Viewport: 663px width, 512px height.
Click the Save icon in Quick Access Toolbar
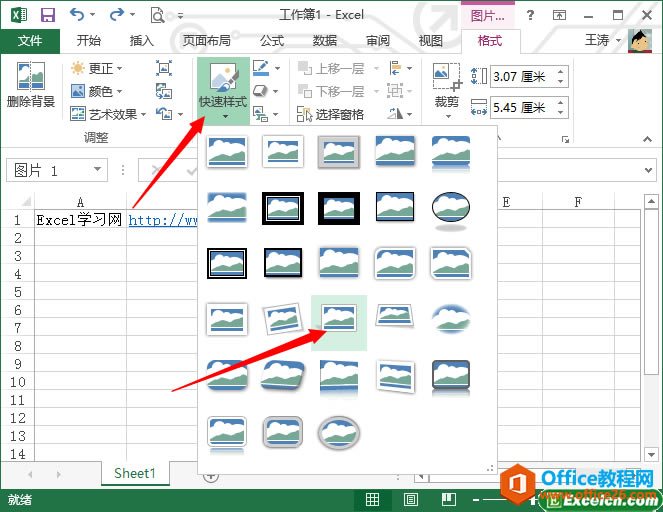click(x=48, y=15)
